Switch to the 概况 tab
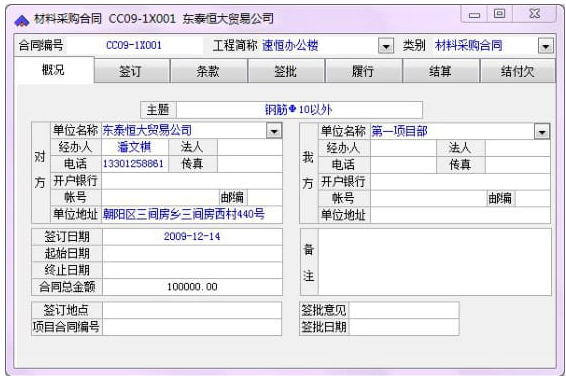566x376 pixels. coord(53,70)
